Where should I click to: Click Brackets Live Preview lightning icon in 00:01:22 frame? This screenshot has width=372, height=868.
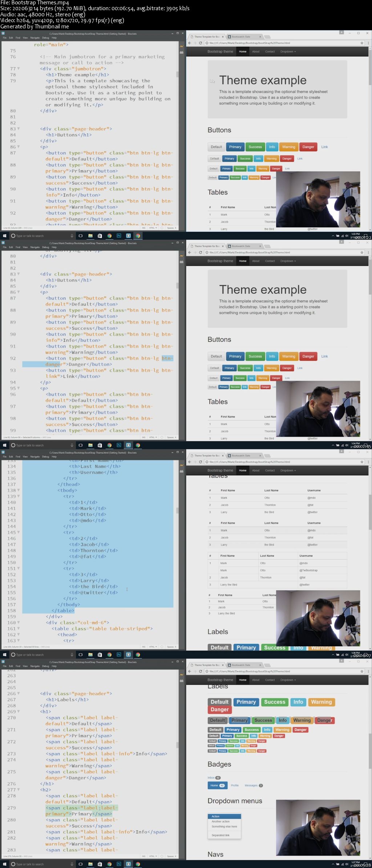pyautogui.click(x=182, y=47)
